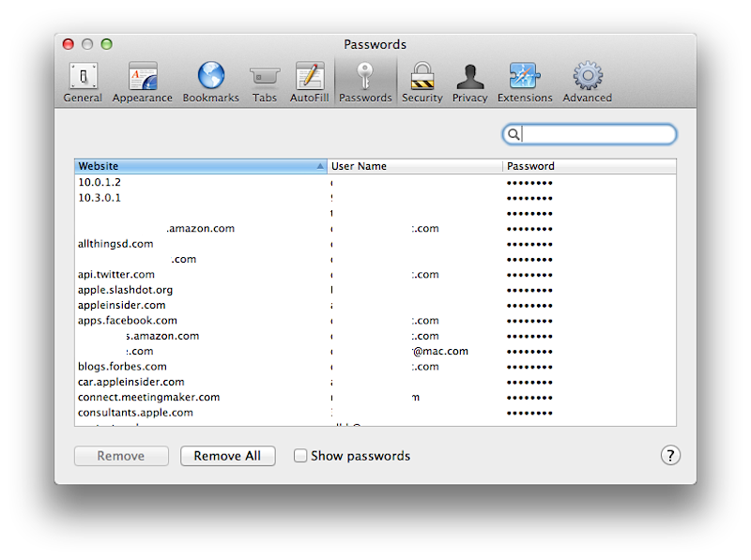Select the api.twitter.com entry
Screen dimensions: 751x560
375,274
